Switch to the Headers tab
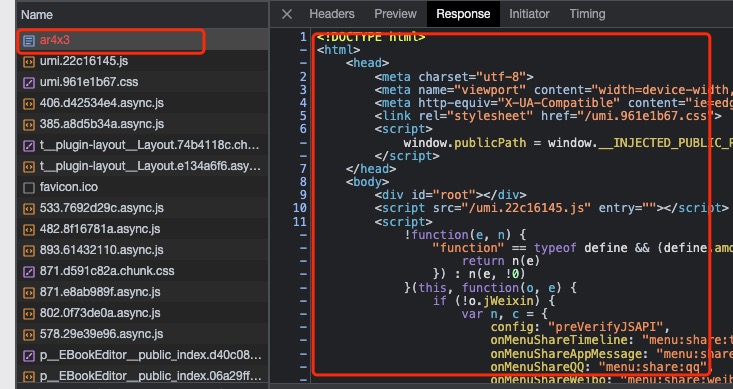 click(x=331, y=14)
